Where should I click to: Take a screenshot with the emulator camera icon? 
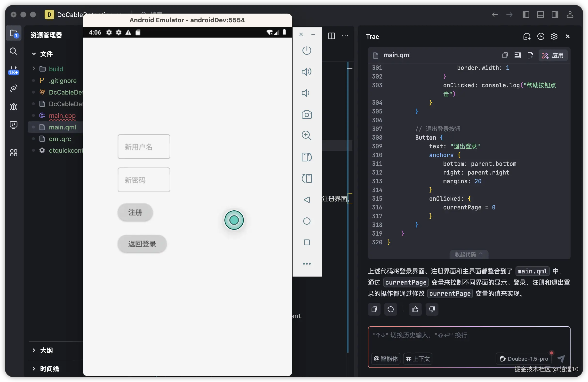point(306,114)
